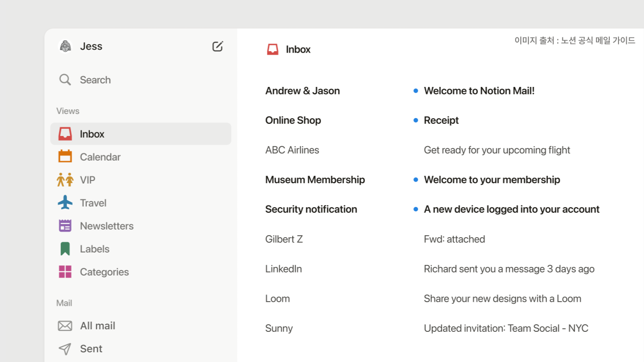Click the VIP people icon

point(65,179)
